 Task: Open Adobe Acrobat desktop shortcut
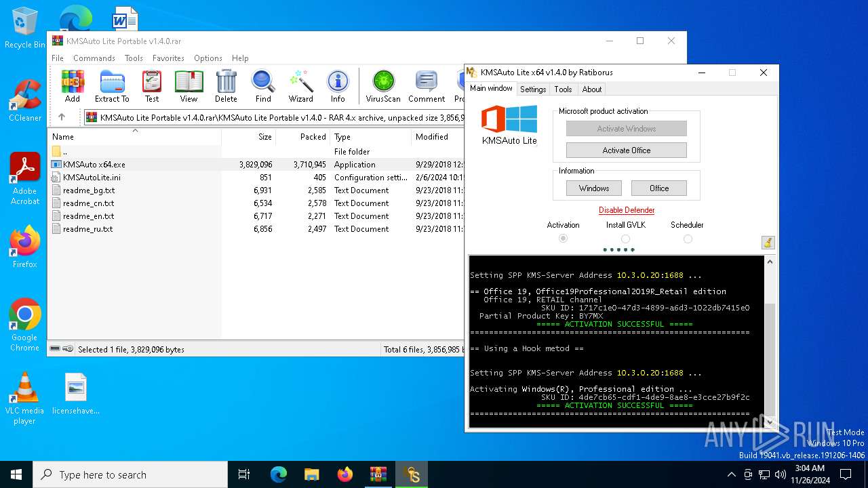point(24,178)
